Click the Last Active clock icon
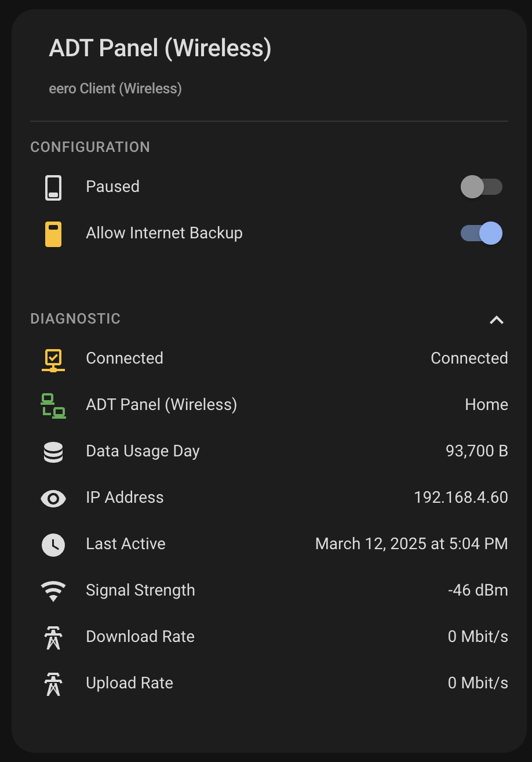 (53, 545)
